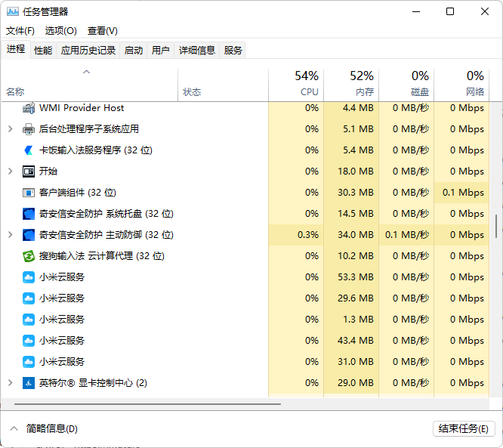The height and width of the screenshot is (448, 503).
Task: Click the 0.1 Mbps network value
Action: tap(463, 193)
